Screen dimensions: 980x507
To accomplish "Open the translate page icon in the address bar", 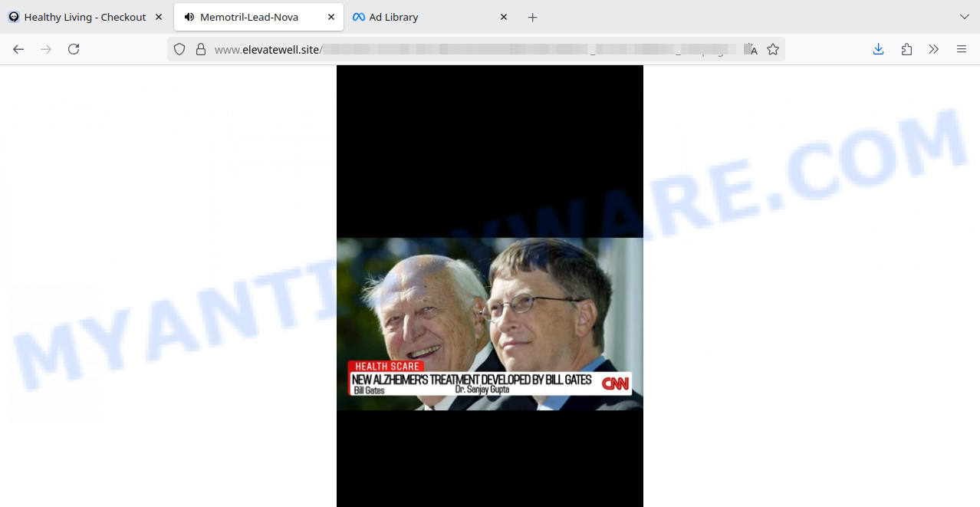I will (x=750, y=49).
